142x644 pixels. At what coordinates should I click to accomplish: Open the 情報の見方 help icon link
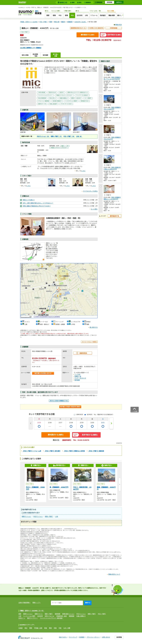(118, 25)
